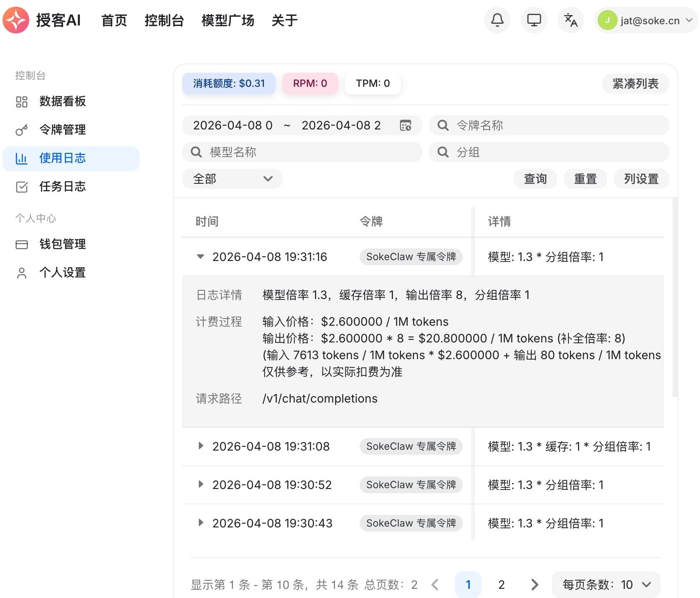Open 任务日志 via its checklist icon
The height and width of the screenshot is (598, 700).
click(x=22, y=187)
